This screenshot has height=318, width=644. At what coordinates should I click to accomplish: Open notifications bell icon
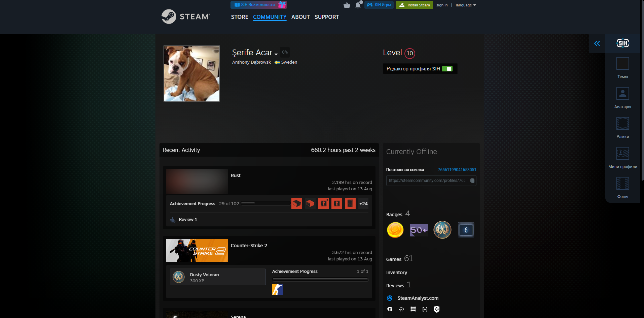click(x=358, y=5)
